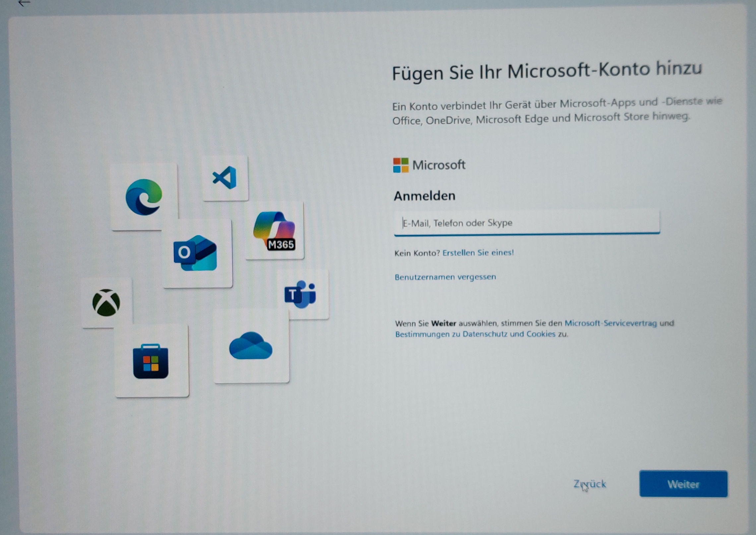756x535 pixels.
Task: Click the Xbox icon tile
Action: [106, 302]
